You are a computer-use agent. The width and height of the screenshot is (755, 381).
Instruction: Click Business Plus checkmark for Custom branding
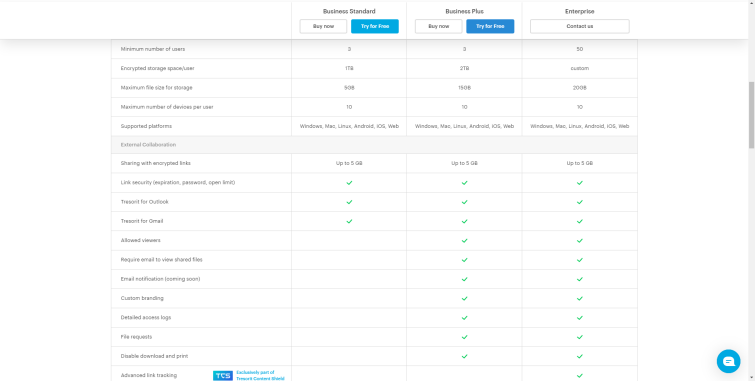[x=465, y=298]
